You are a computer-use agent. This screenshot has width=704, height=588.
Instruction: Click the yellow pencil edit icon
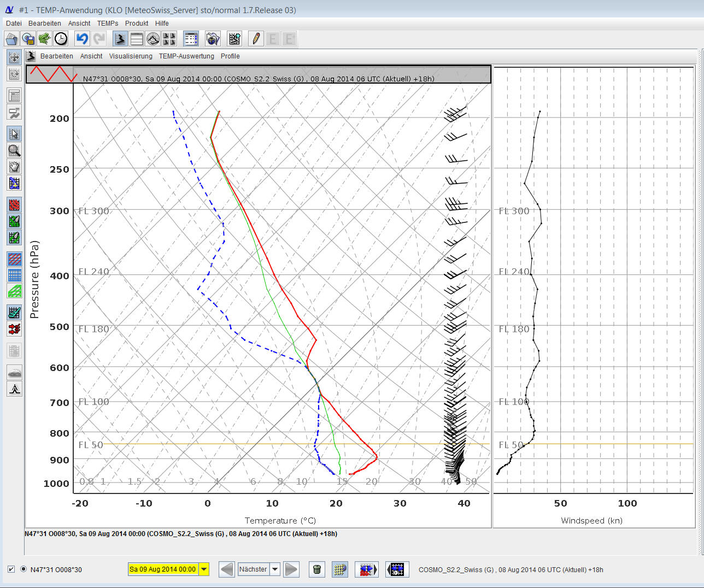[x=255, y=39]
